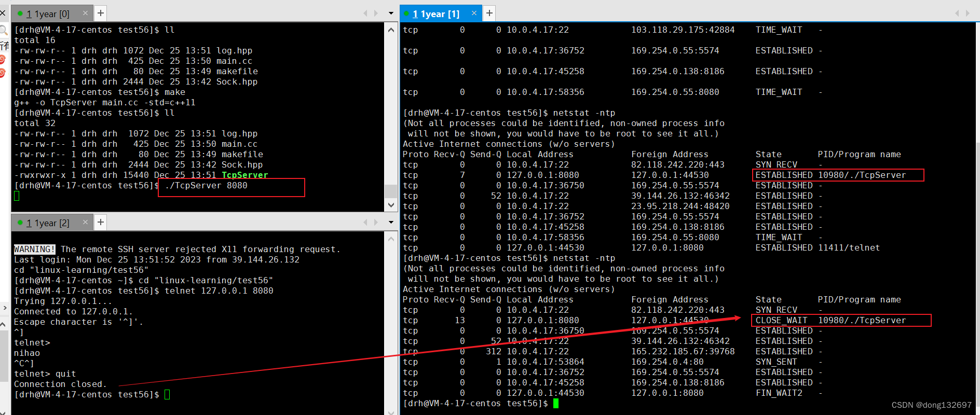Click the green TcpServer executable name
The image size is (980, 415).
pos(244,175)
